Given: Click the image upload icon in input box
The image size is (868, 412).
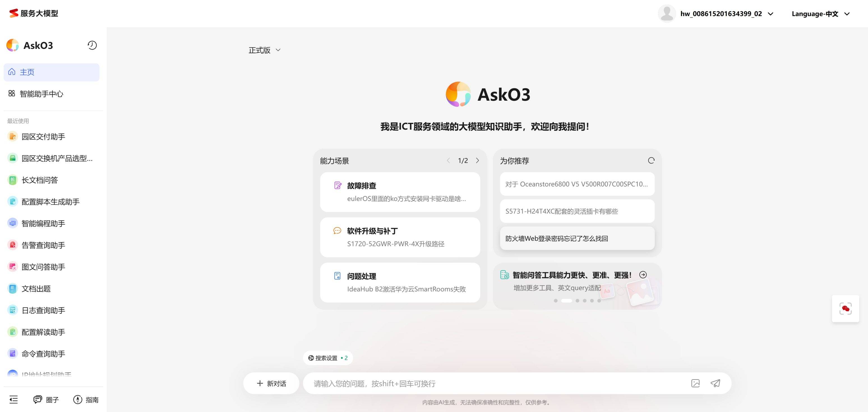Looking at the screenshot, I should [x=695, y=383].
